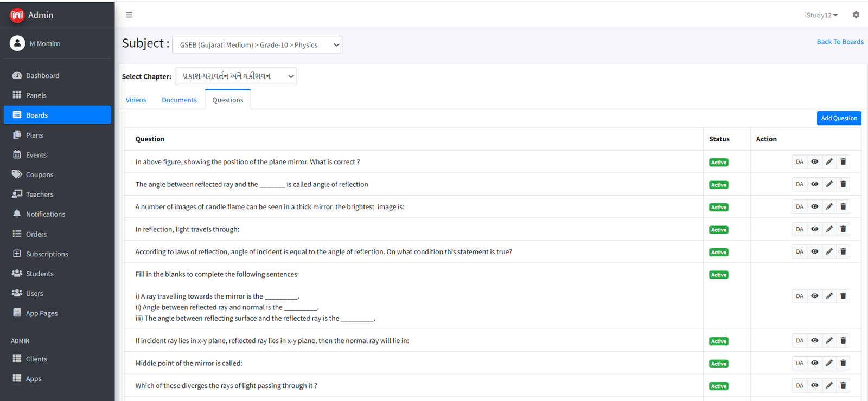The width and height of the screenshot is (868, 401).
Task: Follow the Back To Boards link
Action: click(x=840, y=42)
